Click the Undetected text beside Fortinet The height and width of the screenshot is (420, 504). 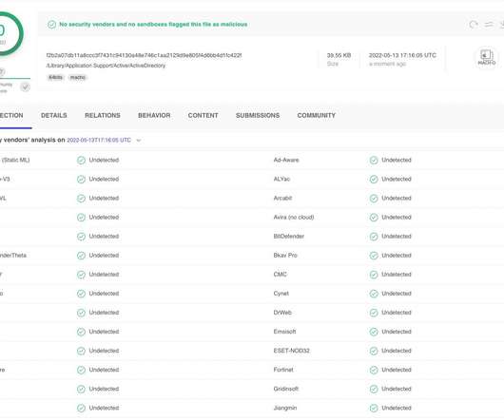[397, 370]
